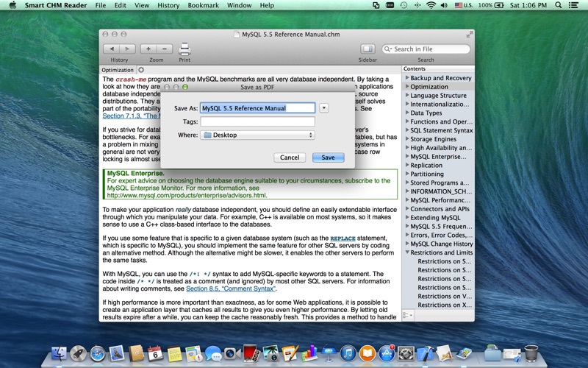Expand the Save dialog with the arrow button
Viewport: 588px width, 368px height.
[x=324, y=108]
